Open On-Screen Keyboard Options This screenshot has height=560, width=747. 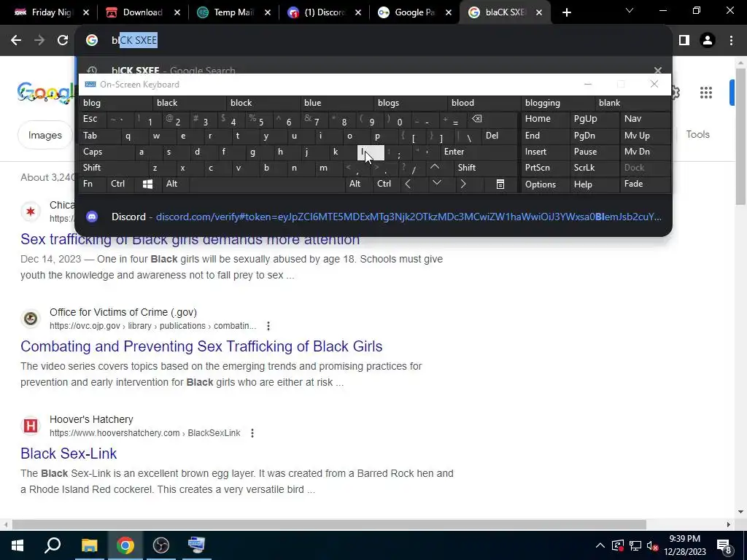pyautogui.click(x=545, y=184)
